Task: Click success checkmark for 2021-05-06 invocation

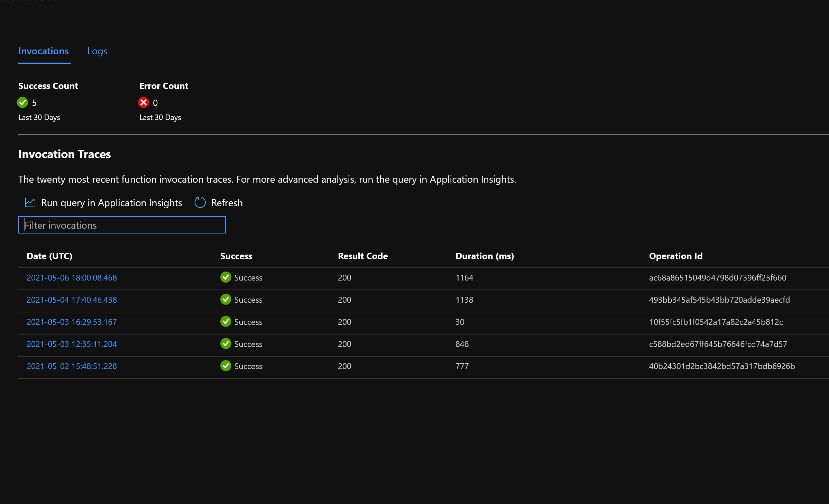Action: tap(226, 277)
